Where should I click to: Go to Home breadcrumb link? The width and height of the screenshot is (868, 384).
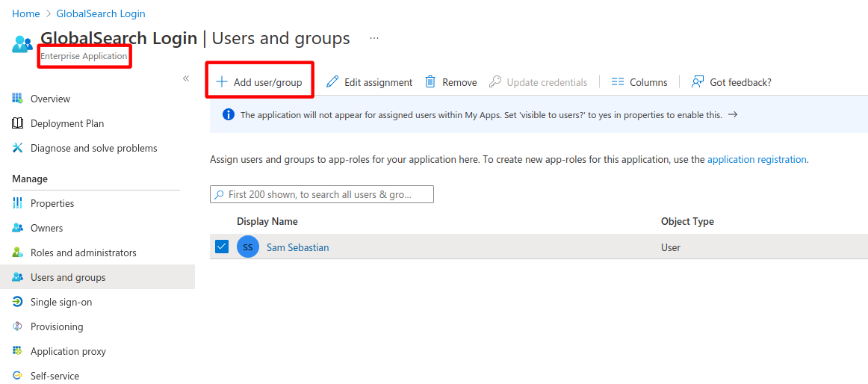point(25,13)
